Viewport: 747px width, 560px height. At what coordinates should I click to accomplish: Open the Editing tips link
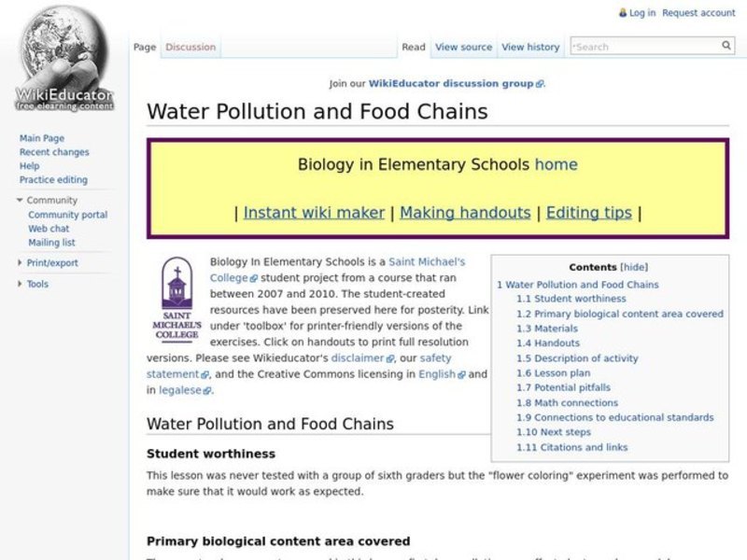pyautogui.click(x=589, y=212)
